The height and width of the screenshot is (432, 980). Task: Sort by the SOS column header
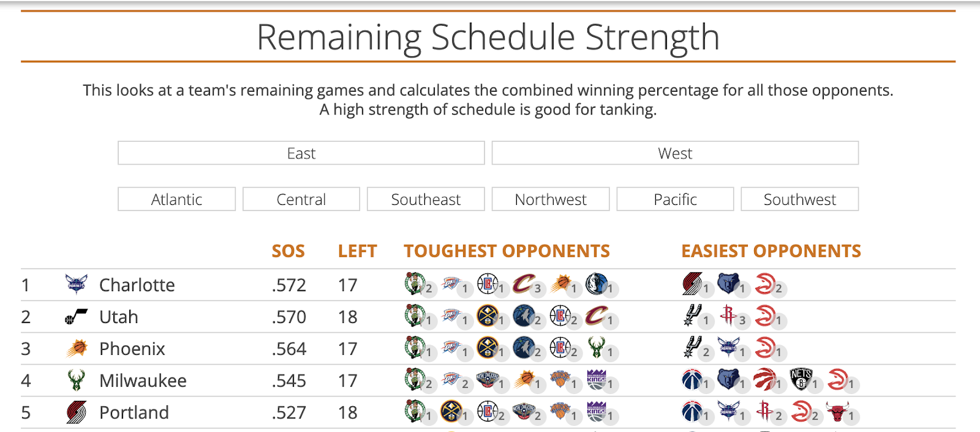[288, 251]
